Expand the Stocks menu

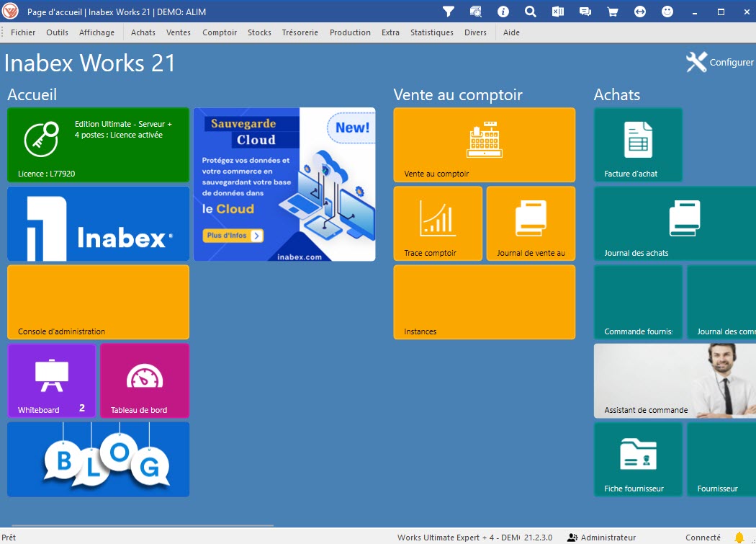pos(259,32)
